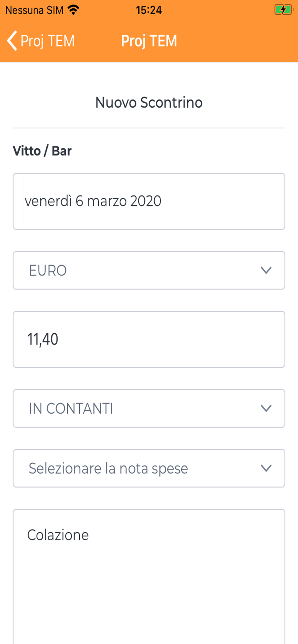Expand the IN CONTANTI payment method selector

point(148,408)
